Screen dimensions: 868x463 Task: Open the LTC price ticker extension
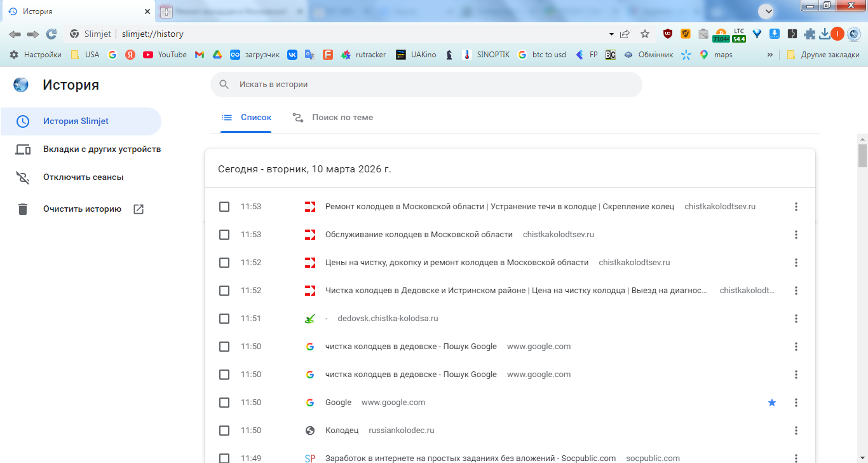tap(739, 34)
